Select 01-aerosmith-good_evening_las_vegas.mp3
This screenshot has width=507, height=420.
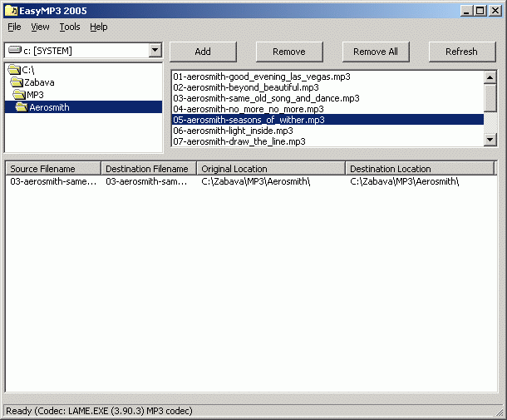point(327,77)
